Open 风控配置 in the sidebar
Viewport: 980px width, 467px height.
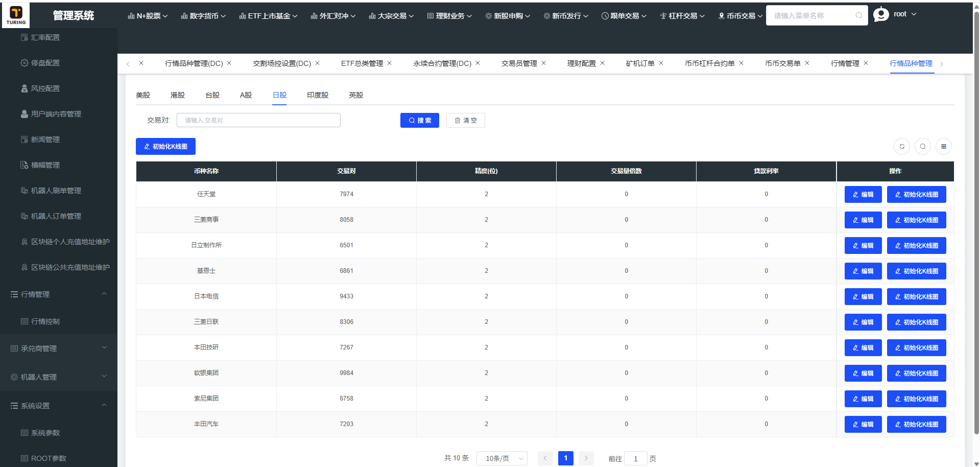pos(45,88)
